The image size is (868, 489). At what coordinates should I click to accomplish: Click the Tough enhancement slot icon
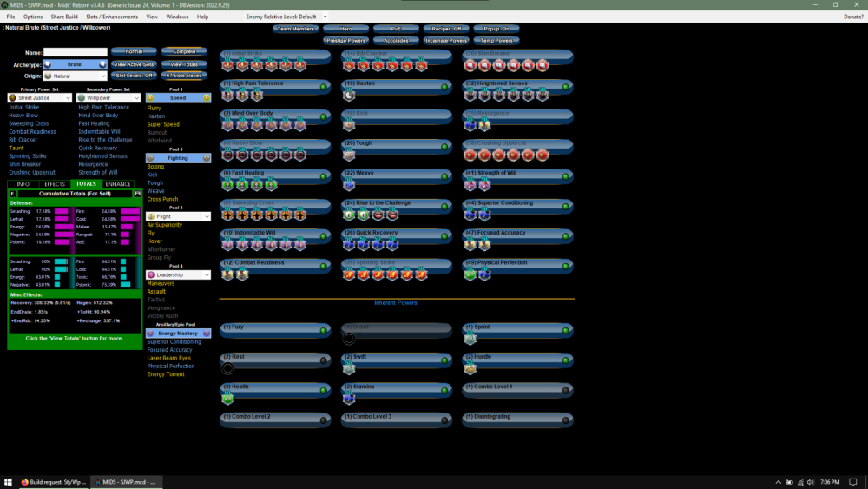click(x=349, y=154)
